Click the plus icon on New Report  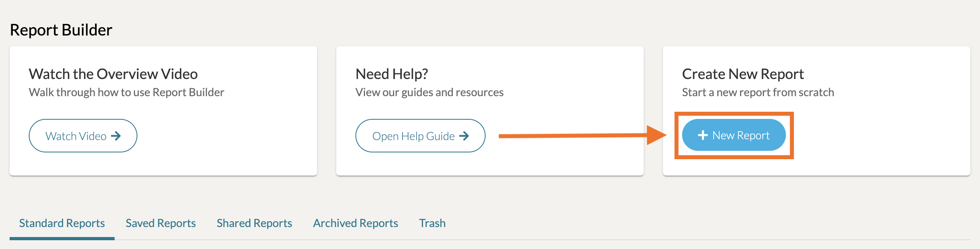point(702,136)
